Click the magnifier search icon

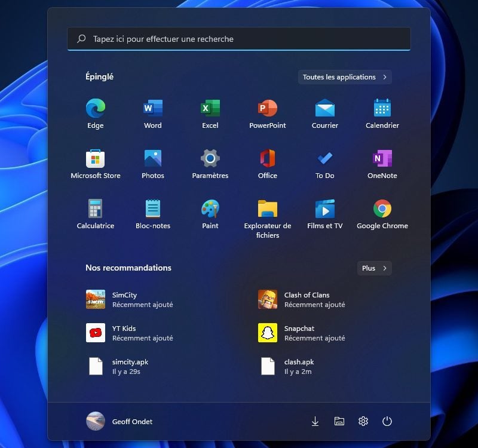(81, 39)
